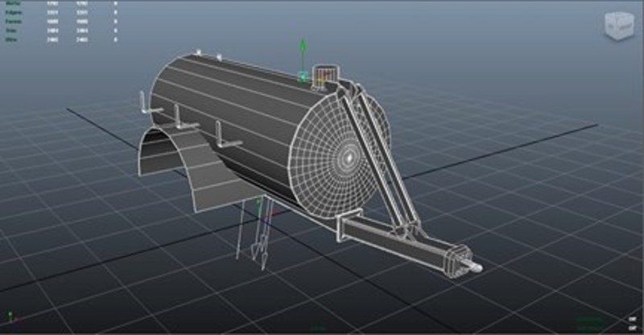The width and height of the screenshot is (644, 335).
Task: Select the hatch box on top of the tank
Action: pyautogui.click(x=324, y=76)
